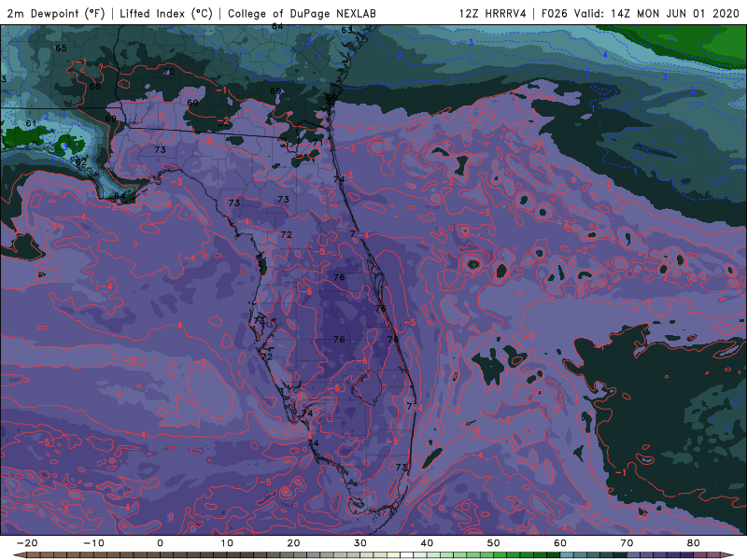Click the '20' color scale label
Viewport: 747px width, 560px height.
click(293, 543)
